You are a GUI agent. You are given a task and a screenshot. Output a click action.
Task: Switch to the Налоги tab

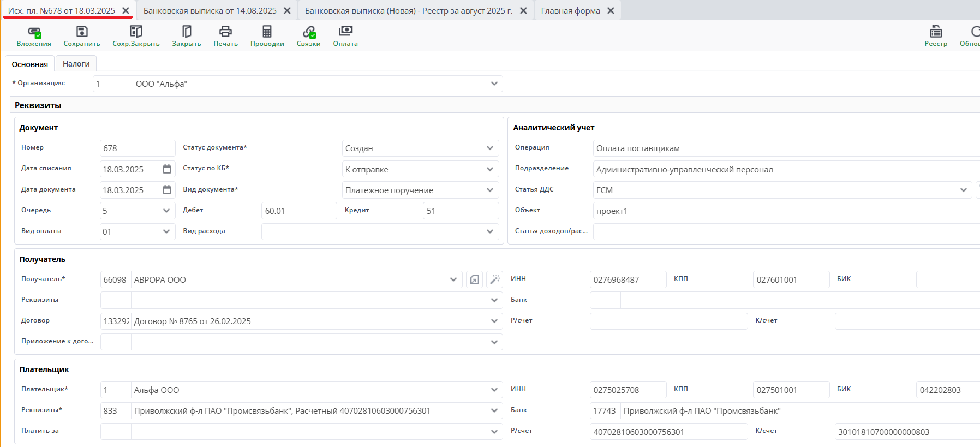coord(76,64)
